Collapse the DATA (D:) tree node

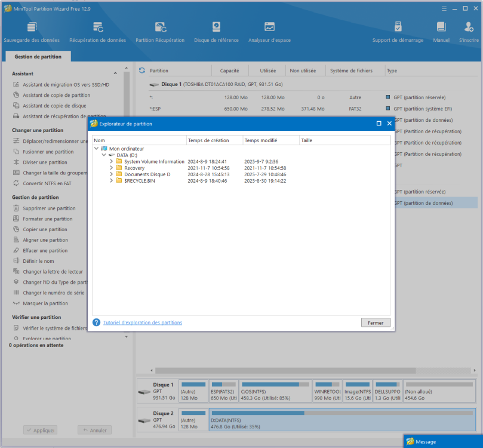pyautogui.click(x=104, y=155)
